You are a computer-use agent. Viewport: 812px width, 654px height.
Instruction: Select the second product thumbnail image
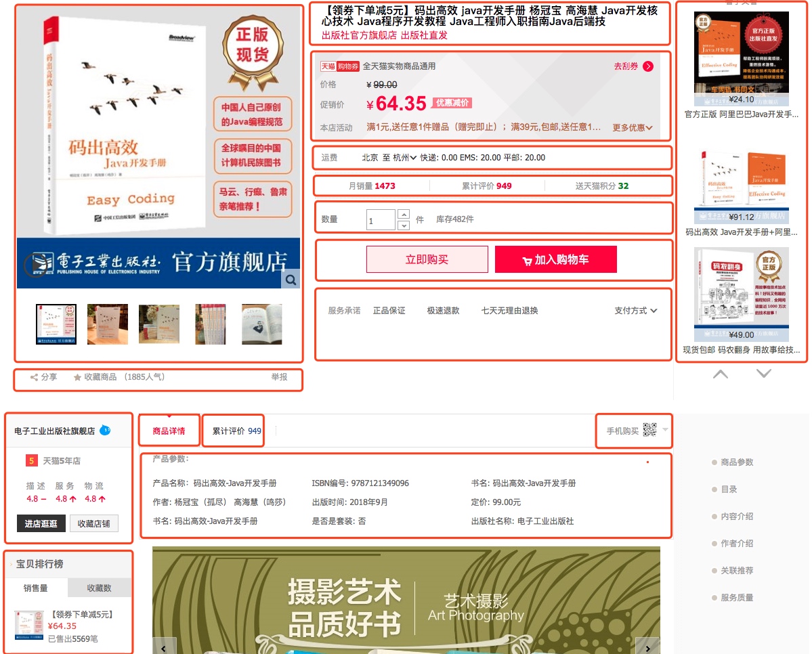click(108, 324)
